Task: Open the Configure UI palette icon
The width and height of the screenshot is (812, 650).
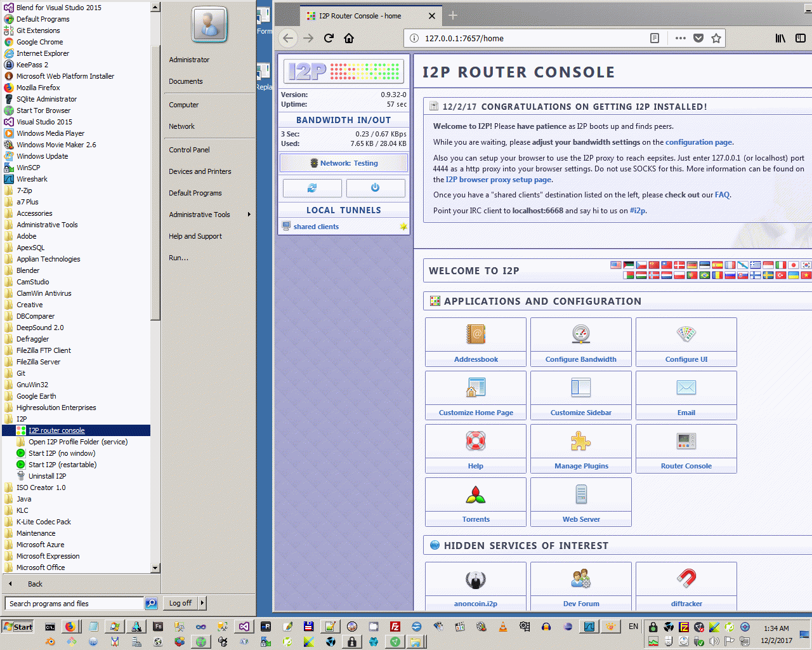Action: tap(686, 334)
